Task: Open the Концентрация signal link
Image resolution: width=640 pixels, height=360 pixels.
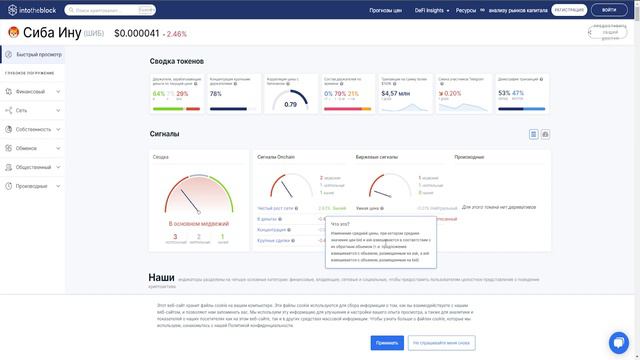Action: [271, 230]
